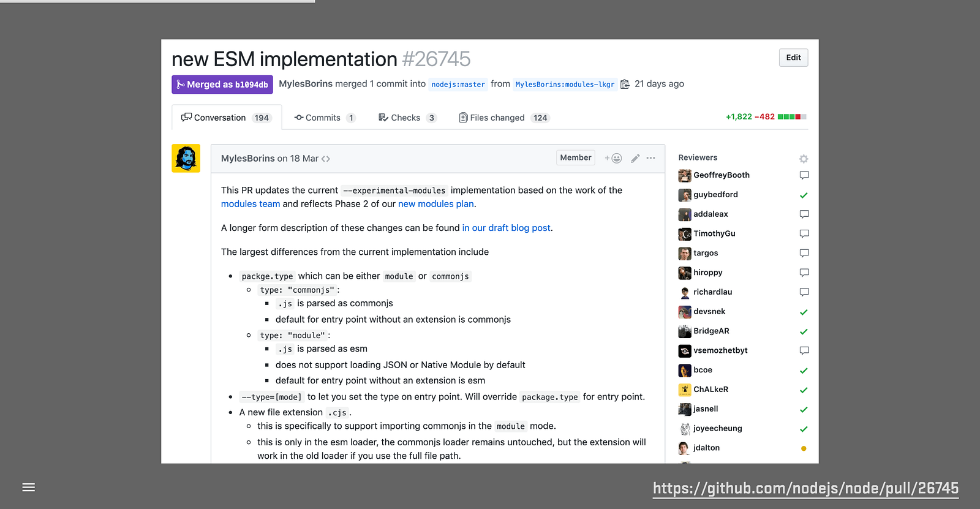Click the pending yellow dot for jdalton
The image size is (980, 509).
point(804,448)
